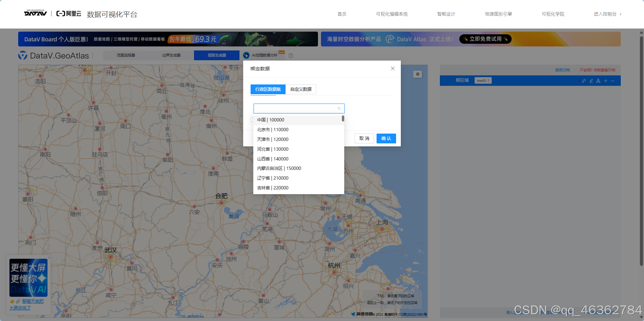The image size is (644, 321).
Task: Go to 进入控制台 link
Action: click(x=607, y=14)
